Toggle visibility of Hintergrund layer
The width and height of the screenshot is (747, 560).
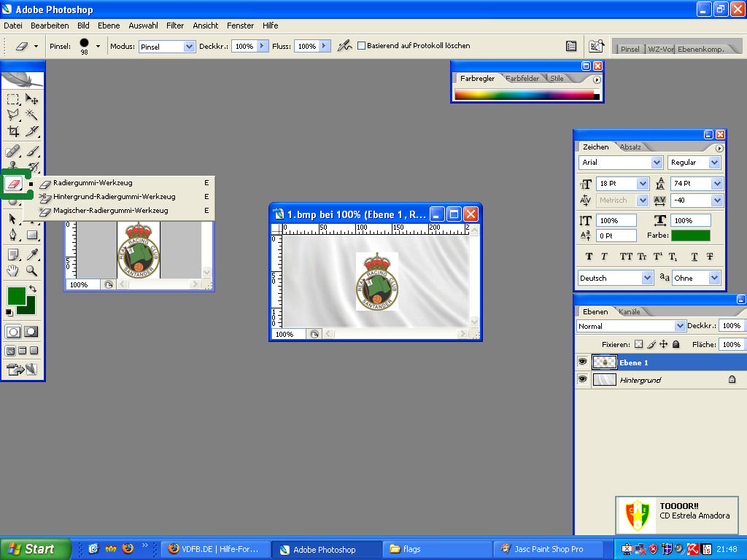tap(583, 379)
